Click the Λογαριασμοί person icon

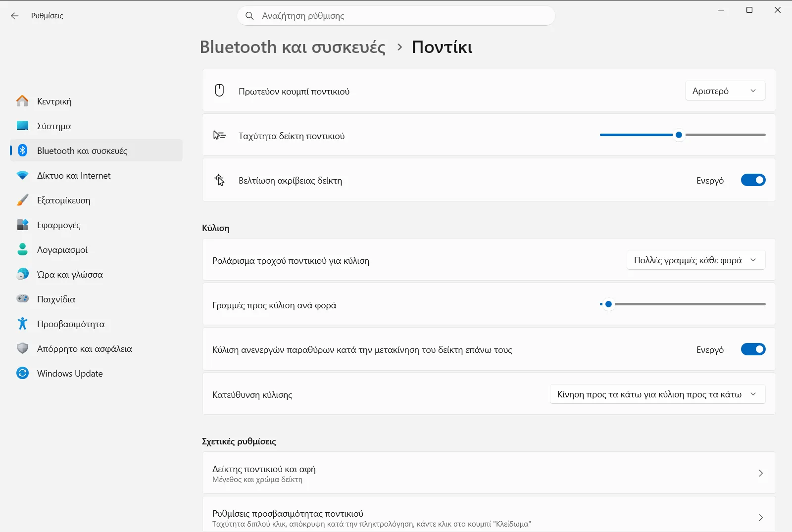[x=22, y=249]
